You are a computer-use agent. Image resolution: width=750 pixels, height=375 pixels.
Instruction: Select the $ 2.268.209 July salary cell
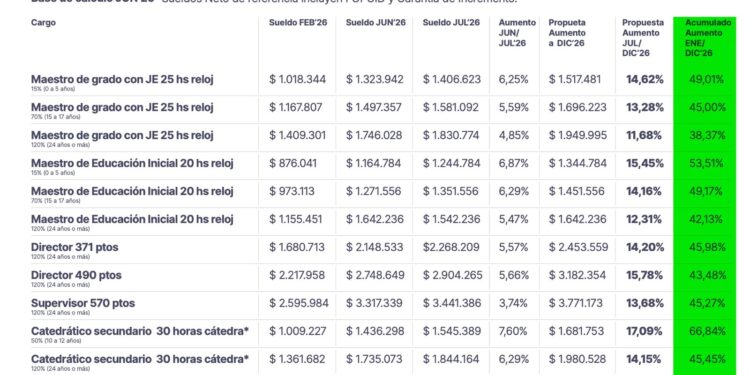pyautogui.click(x=452, y=247)
